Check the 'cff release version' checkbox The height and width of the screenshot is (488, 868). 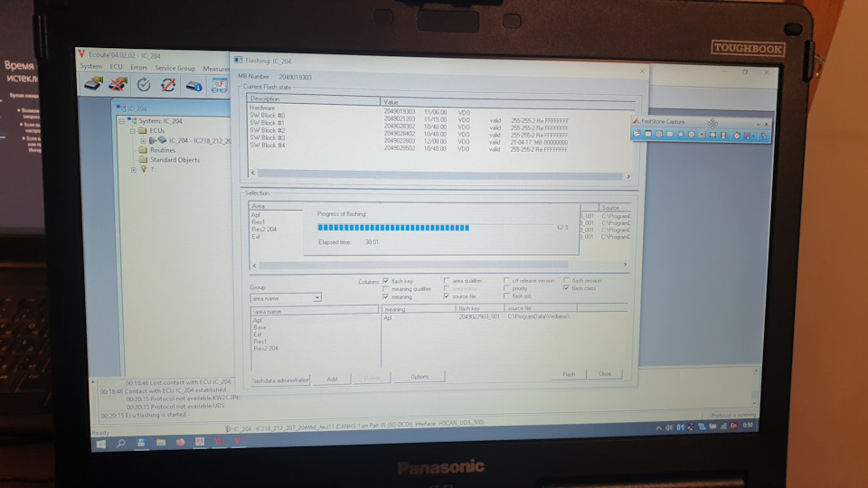pos(506,280)
